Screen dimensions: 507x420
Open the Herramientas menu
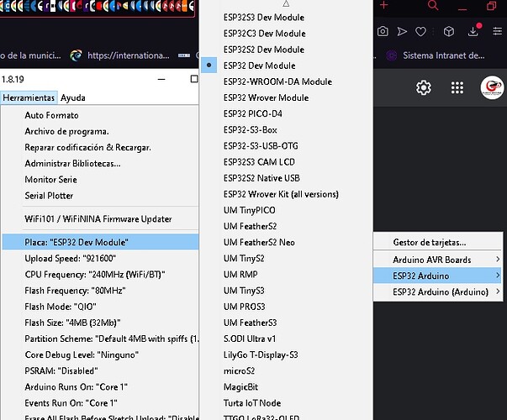click(x=29, y=97)
